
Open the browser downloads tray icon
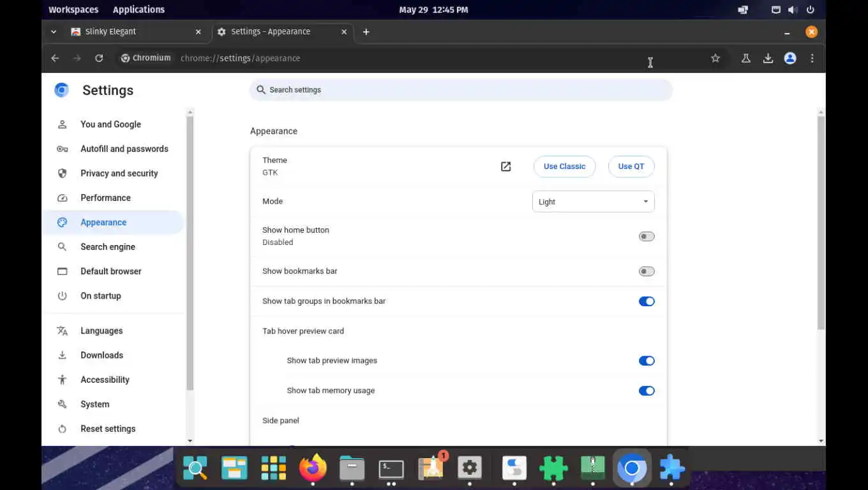(x=768, y=58)
